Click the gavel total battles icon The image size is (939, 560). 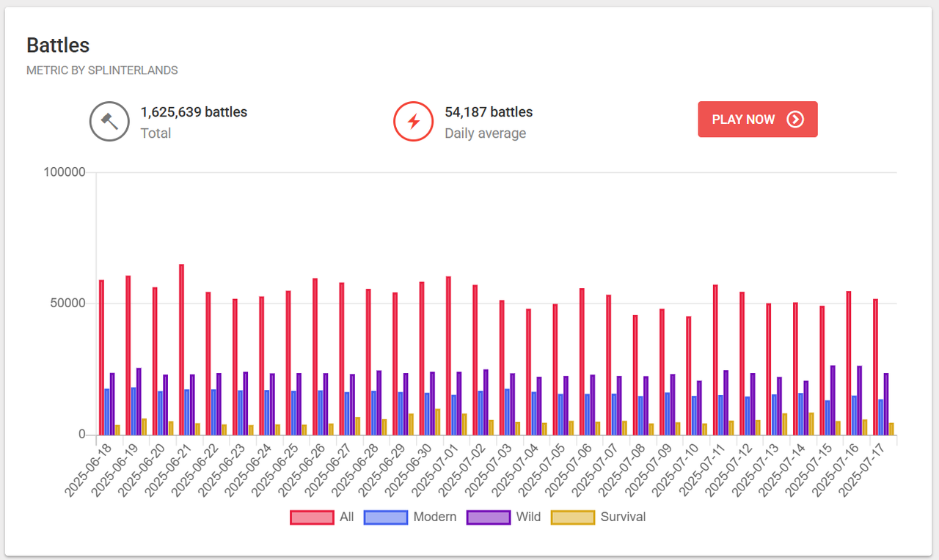point(109,121)
